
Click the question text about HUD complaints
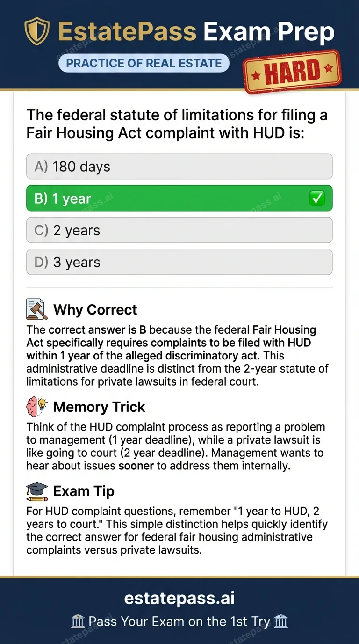click(177, 124)
